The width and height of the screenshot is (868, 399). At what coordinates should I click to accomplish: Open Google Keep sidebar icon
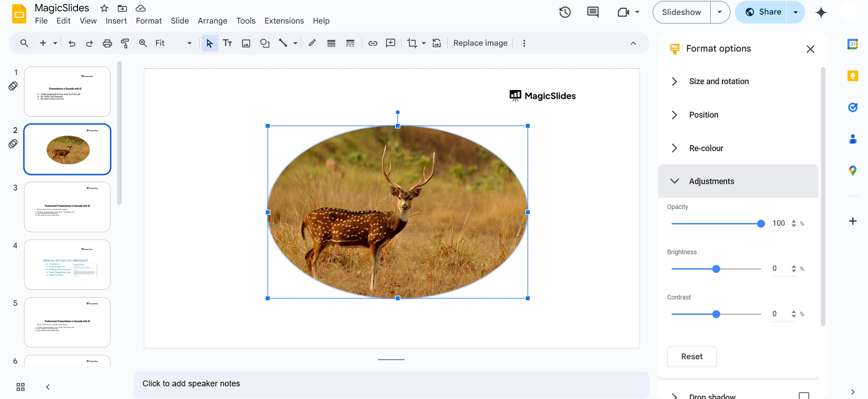(853, 76)
